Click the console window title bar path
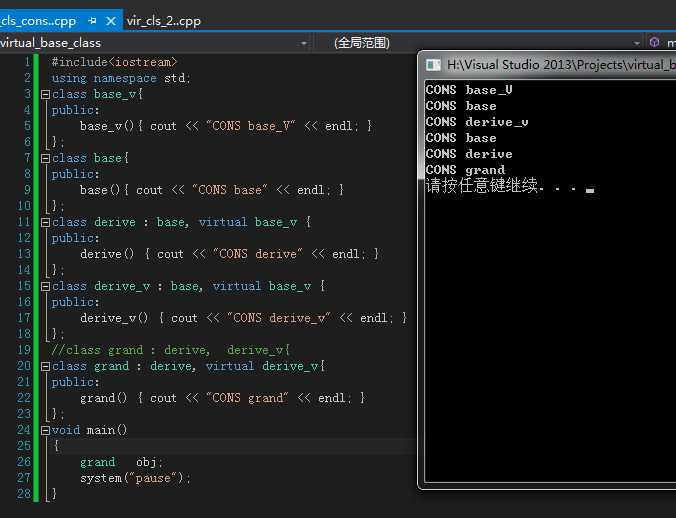 [x=561, y=65]
